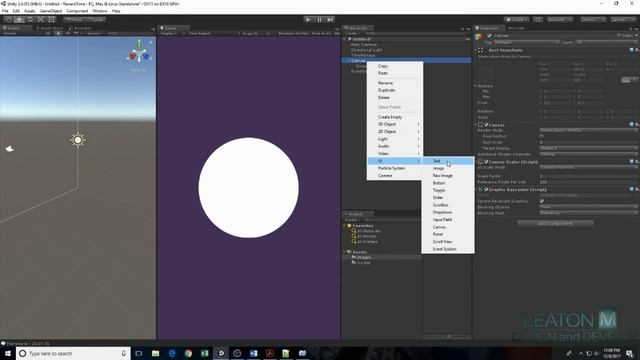
Task: Open the UI Scale Mode dropdown
Action: pos(588,167)
